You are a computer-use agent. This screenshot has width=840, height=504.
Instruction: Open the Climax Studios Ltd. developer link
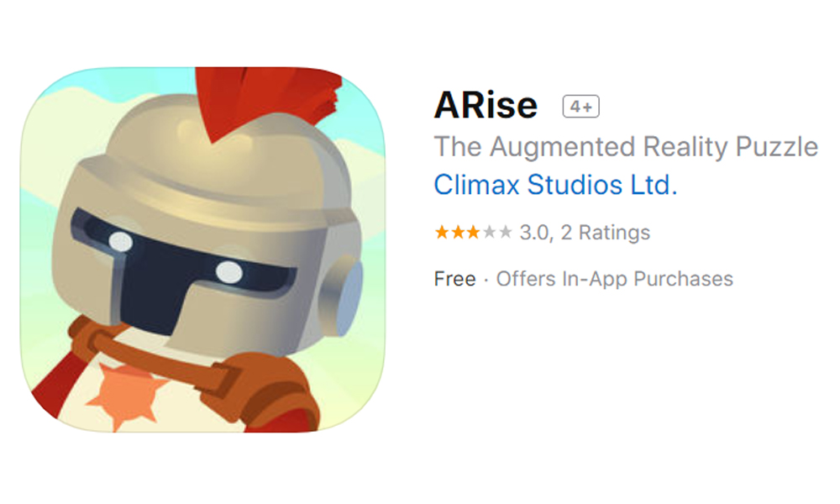[x=555, y=185]
